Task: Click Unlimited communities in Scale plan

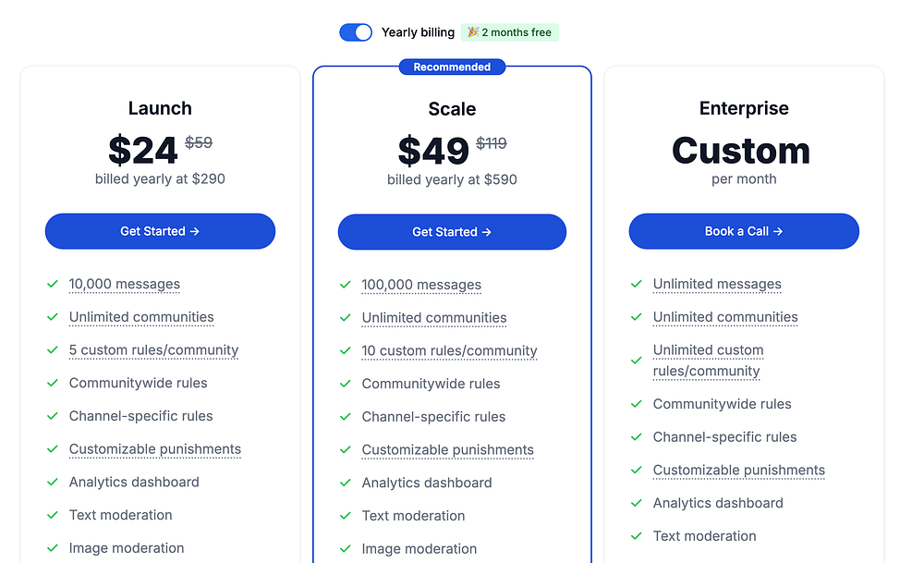Action: tap(434, 318)
